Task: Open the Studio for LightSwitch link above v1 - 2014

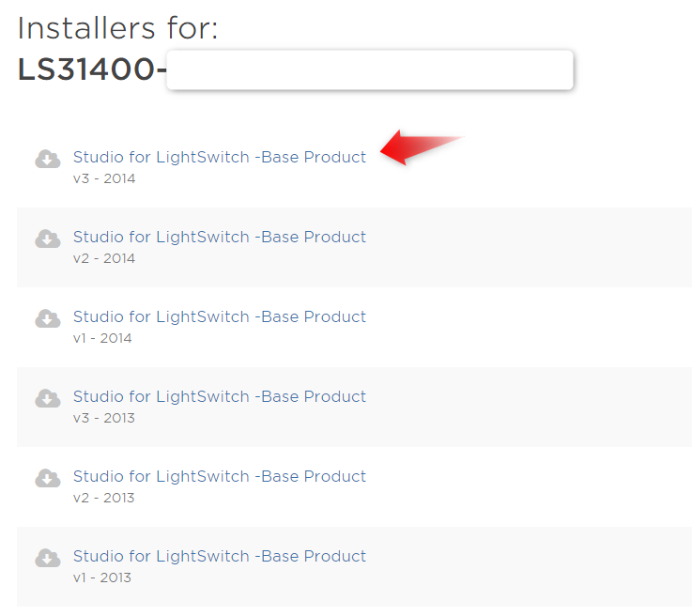Action: 220,316
